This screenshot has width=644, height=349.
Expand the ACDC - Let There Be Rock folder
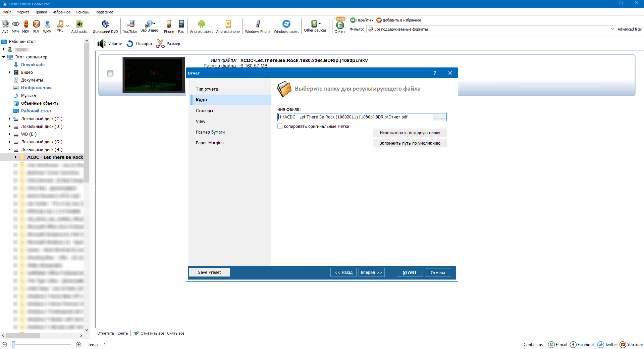pyautogui.click(x=15, y=157)
